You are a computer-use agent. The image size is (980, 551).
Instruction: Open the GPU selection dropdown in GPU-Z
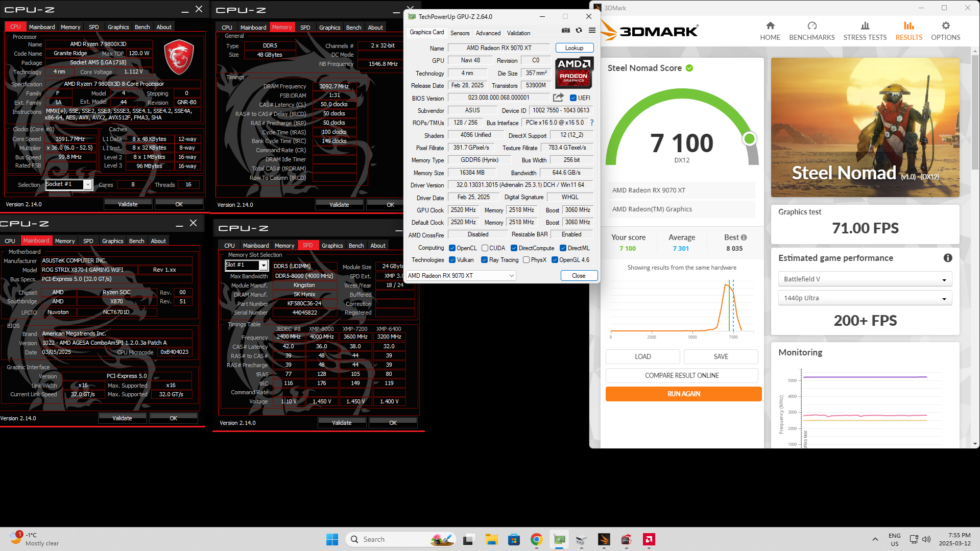click(x=461, y=276)
